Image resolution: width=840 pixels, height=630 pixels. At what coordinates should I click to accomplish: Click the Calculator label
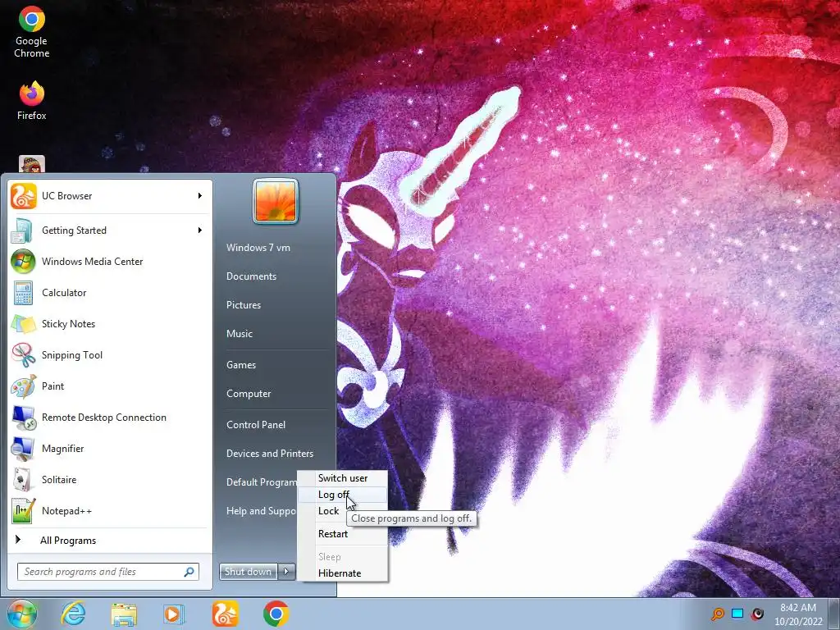pos(64,293)
